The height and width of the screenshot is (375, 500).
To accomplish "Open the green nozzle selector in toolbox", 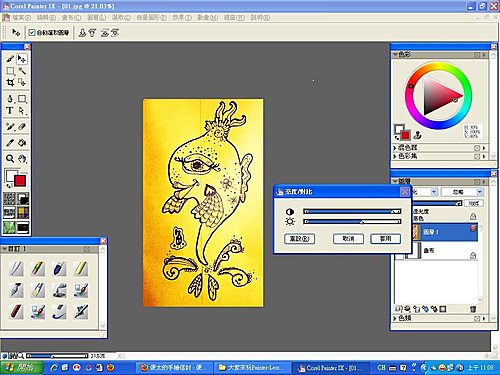I will click(x=9, y=227).
